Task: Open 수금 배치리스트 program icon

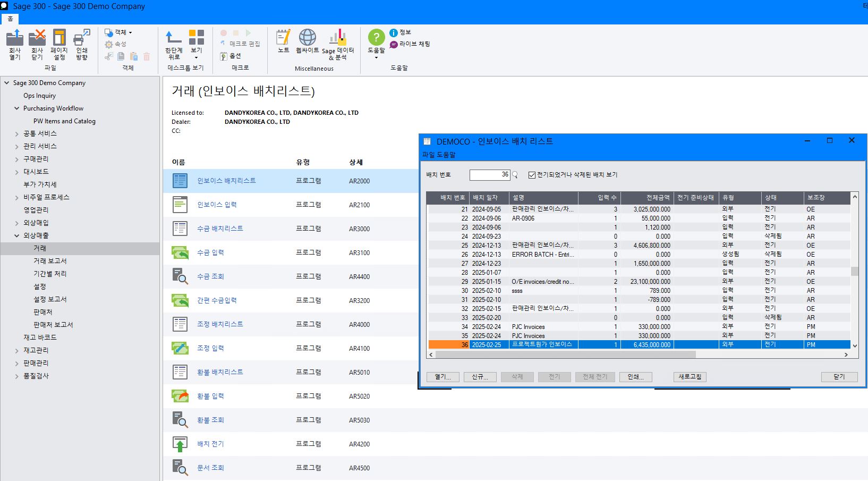Action: [180, 229]
